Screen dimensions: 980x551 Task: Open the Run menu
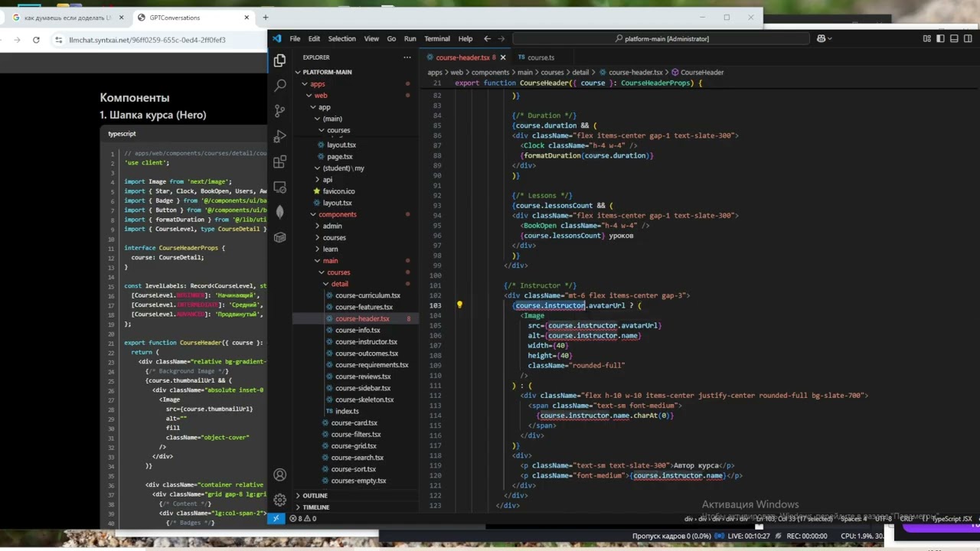[x=410, y=38]
